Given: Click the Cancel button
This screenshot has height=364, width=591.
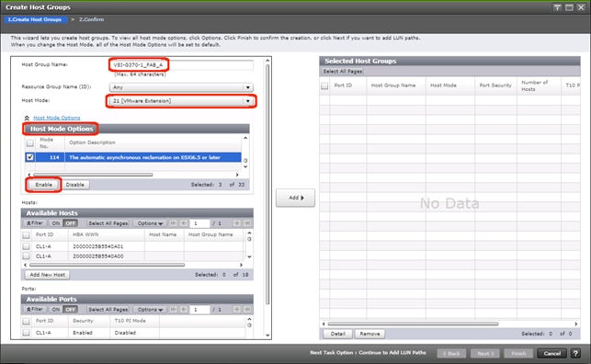Looking at the screenshot, I should 552,354.
